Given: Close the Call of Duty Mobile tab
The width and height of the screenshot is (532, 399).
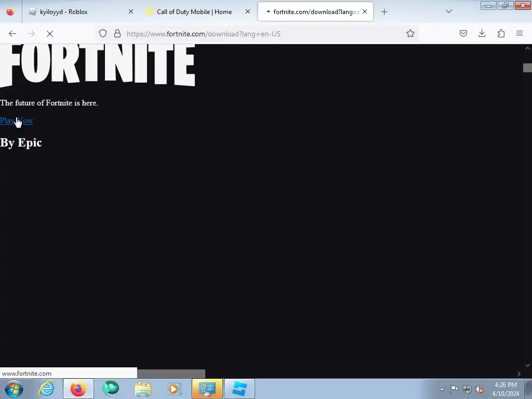Looking at the screenshot, I should pos(248,12).
